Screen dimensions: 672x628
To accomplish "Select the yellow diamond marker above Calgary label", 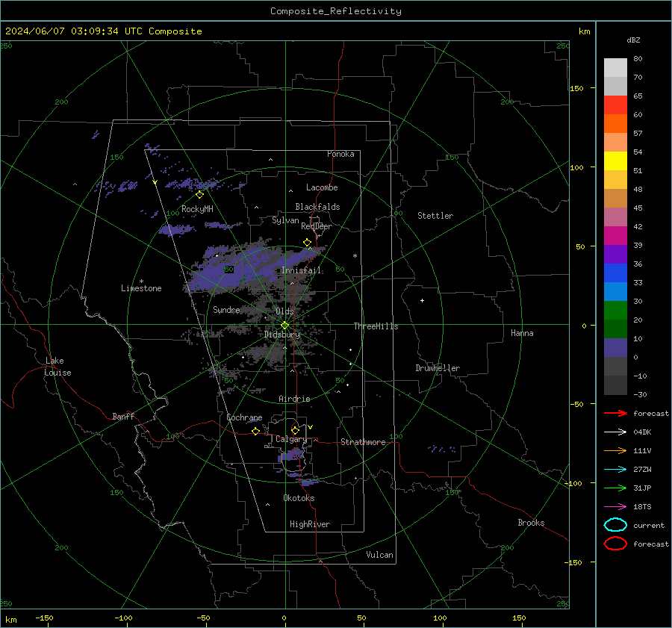I will 295,430.
